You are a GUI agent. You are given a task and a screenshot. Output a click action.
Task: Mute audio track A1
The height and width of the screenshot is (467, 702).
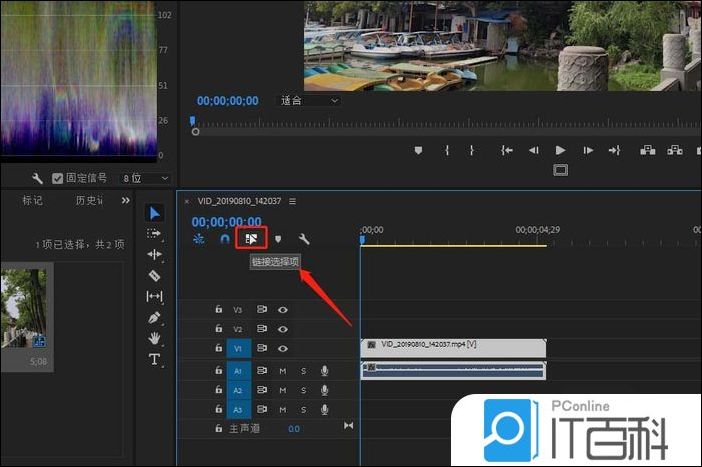(x=283, y=370)
